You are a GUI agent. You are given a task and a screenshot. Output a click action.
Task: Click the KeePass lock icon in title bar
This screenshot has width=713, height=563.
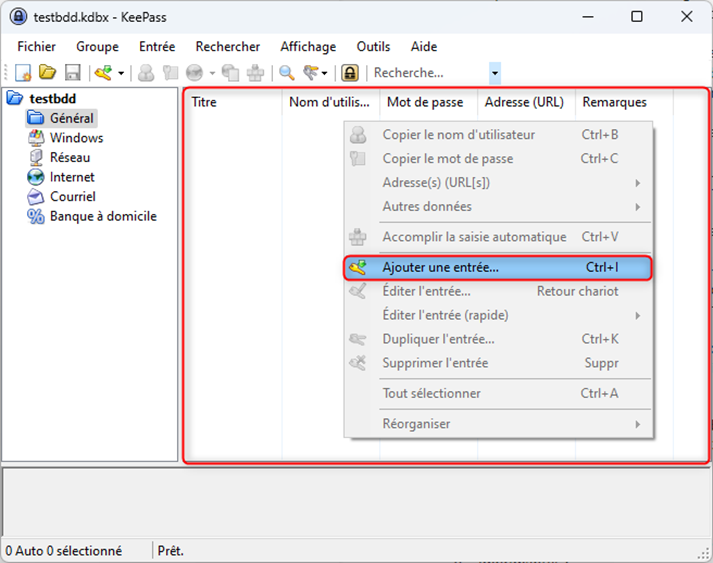(x=18, y=17)
